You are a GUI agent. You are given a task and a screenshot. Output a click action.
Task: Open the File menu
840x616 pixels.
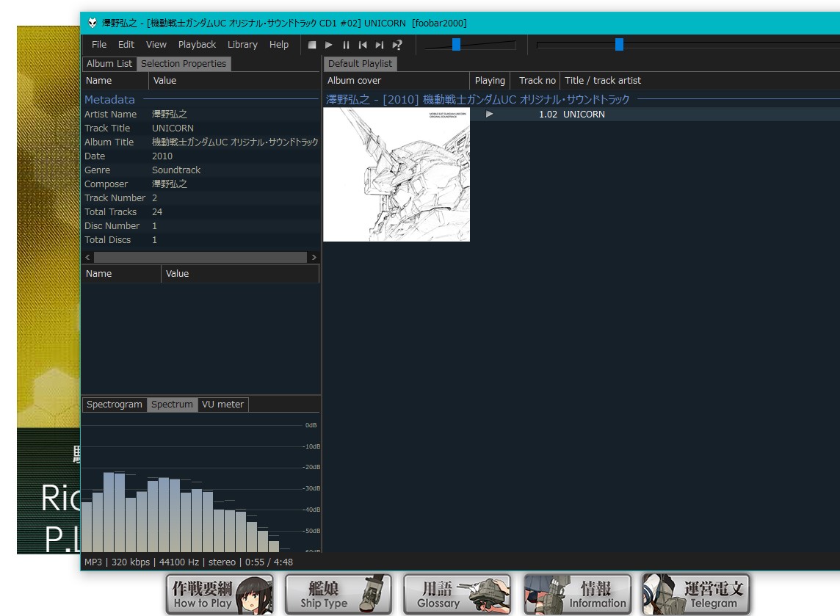(99, 45)
